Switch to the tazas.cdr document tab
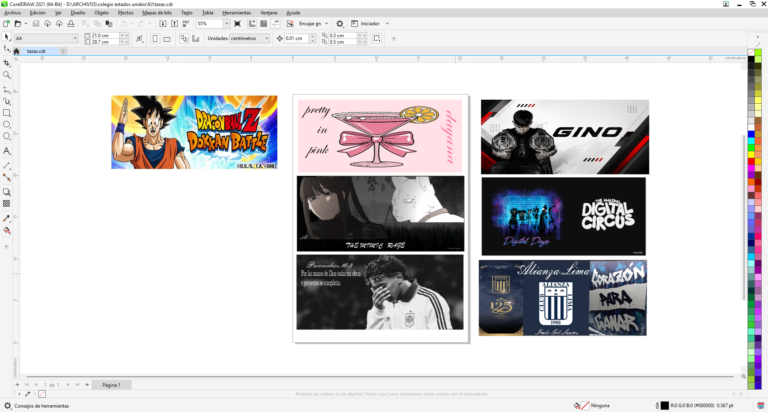 click(x=37, y=51)
